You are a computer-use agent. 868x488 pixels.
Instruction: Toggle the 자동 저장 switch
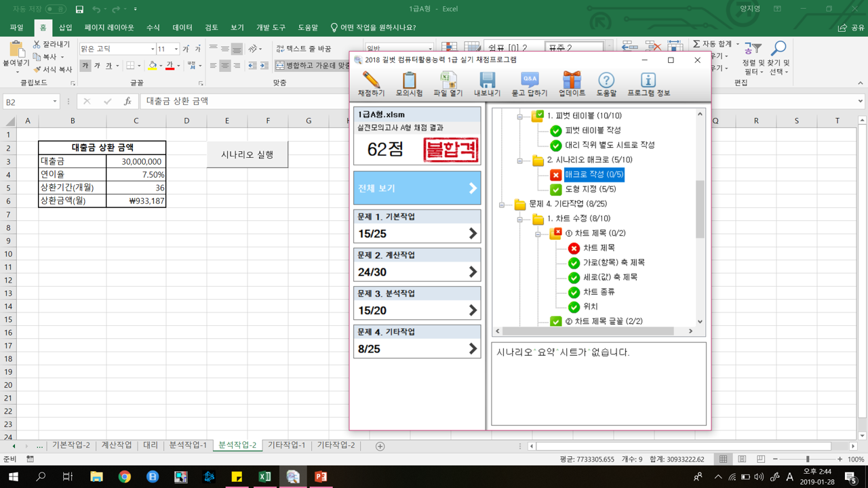[x=56, y=9]
